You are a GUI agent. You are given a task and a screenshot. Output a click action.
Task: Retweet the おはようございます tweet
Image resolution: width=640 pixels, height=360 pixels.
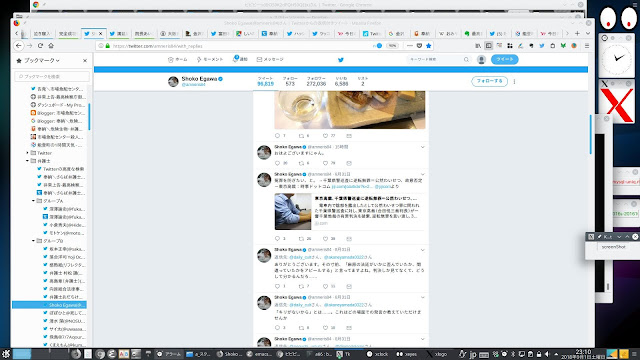[301, 163]
